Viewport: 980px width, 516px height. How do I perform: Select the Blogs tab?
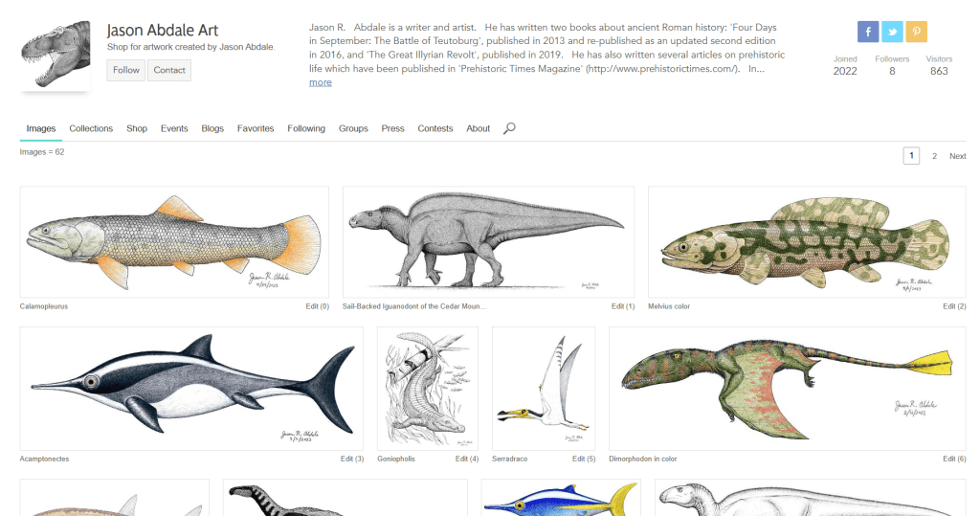point(212,128)
